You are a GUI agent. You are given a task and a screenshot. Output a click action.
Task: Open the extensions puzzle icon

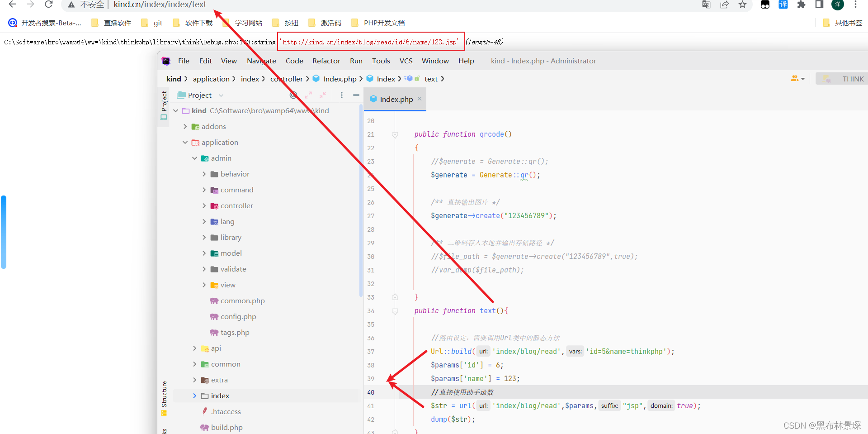tap(801, 5)
